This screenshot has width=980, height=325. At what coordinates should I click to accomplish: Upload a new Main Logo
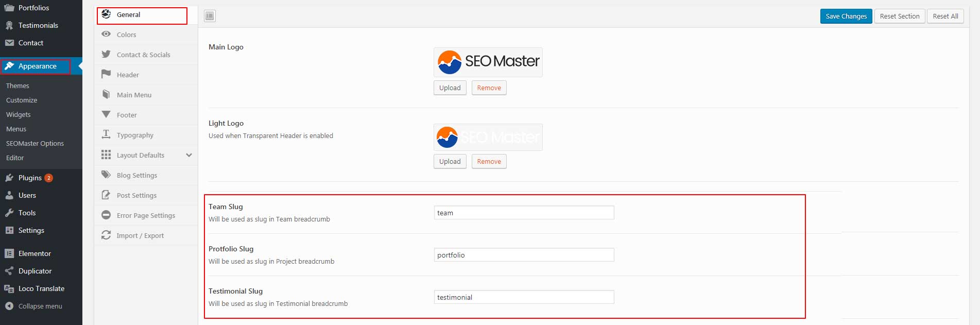(450, 88)
